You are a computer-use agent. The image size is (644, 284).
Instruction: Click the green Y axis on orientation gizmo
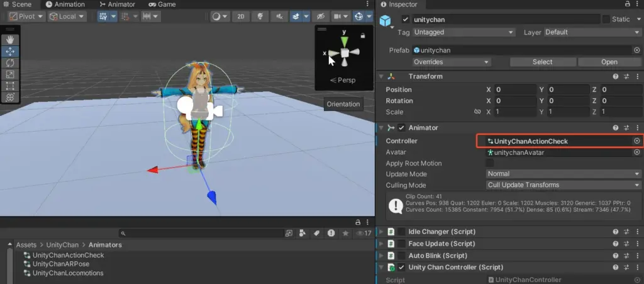(345, 41)
